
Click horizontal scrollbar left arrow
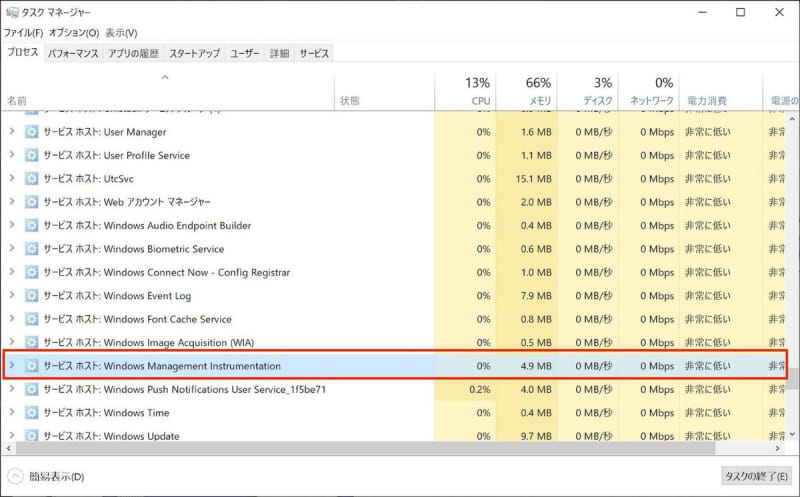(x=8, y=449)
